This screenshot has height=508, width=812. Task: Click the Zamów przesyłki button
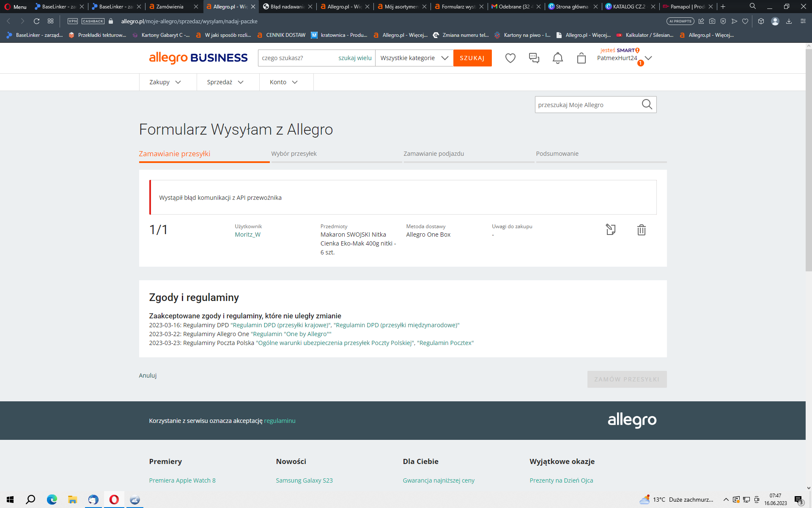tap(627, 379)
